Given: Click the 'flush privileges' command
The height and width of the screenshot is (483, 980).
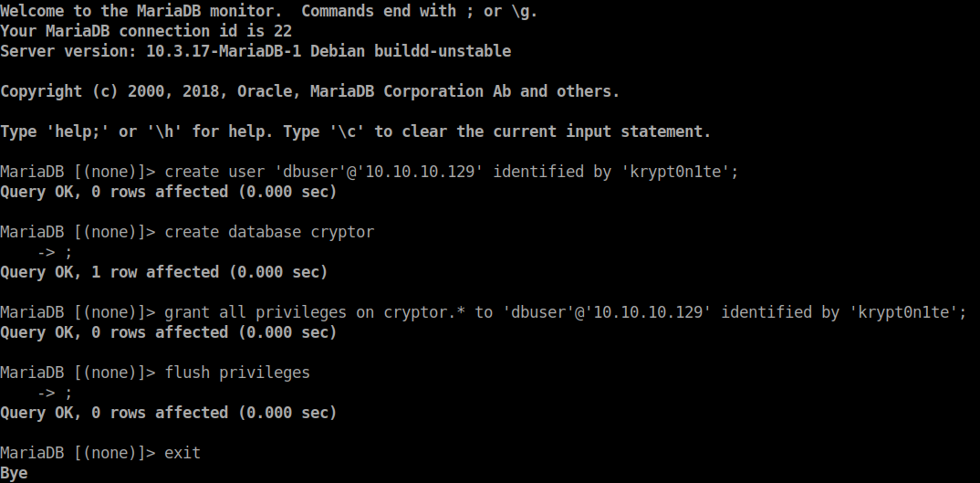Looking at the screenshot, I should point(237,373).
